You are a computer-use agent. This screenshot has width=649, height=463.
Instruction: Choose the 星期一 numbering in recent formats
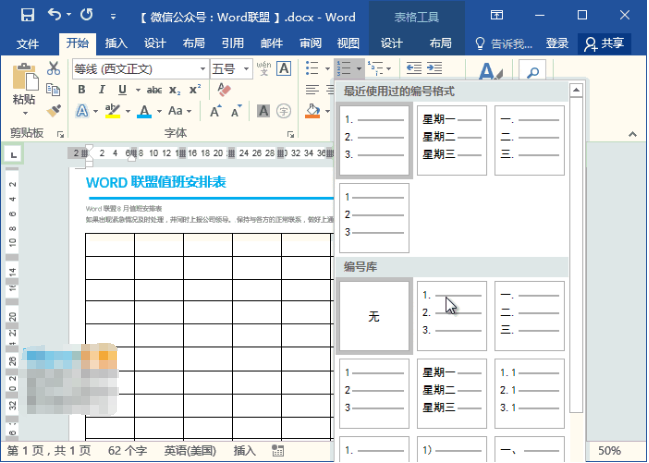pos(452,140)
